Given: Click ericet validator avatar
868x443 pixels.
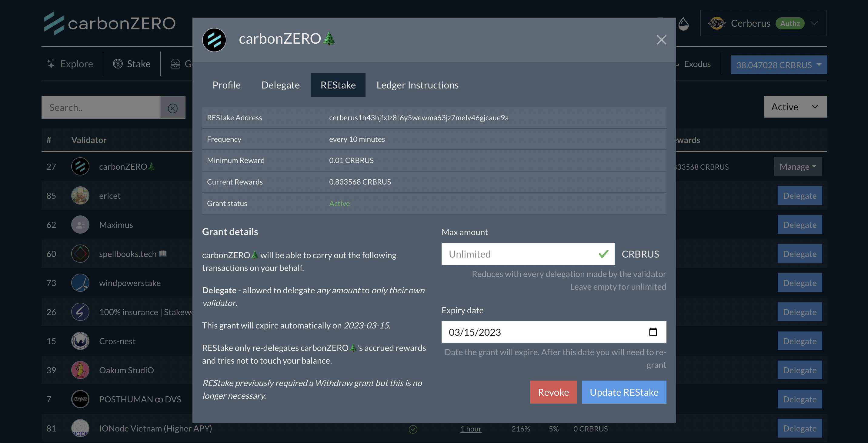Looking at the screenshot, I should point(80,196).
